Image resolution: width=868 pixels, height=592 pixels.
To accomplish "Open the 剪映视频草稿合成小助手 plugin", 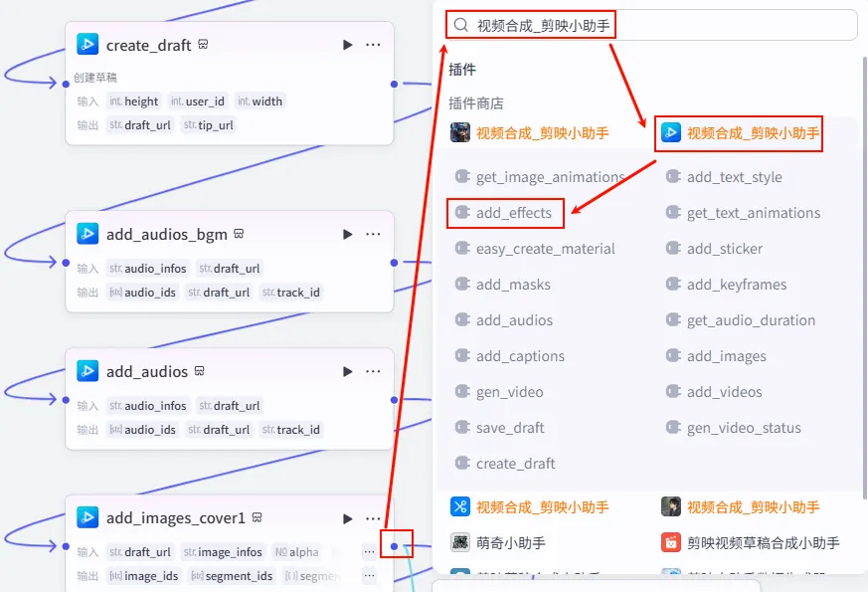I will 750,542.
